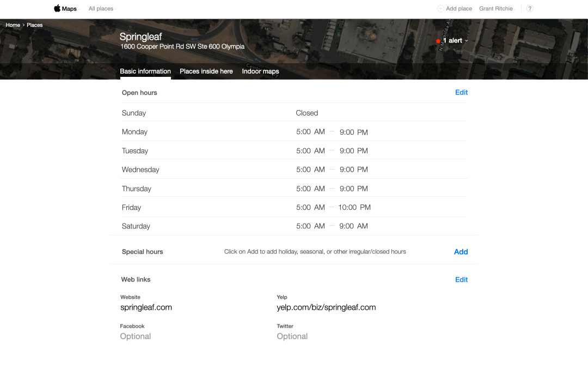The image size is (588, 368).
Task: Click Monday's 5:00 AM opening time
Action: (x=310, y=132)
